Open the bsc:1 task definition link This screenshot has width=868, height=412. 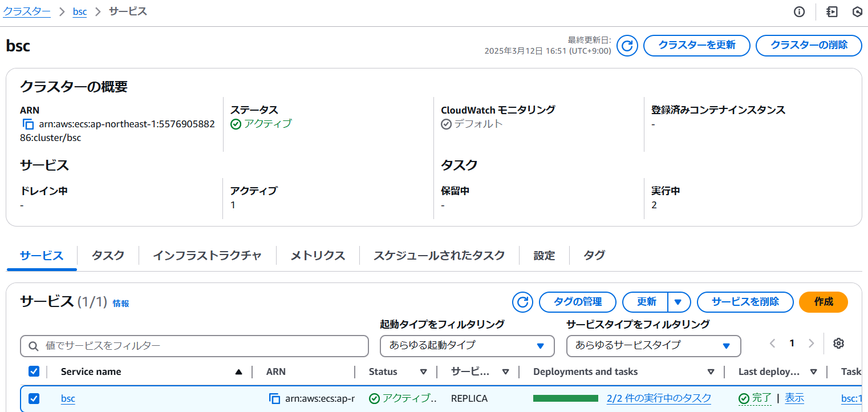(852, 398)
